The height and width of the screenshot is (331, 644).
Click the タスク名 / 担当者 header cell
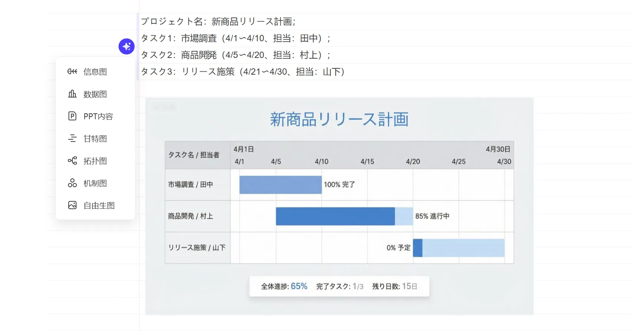[x=194, y=155]
